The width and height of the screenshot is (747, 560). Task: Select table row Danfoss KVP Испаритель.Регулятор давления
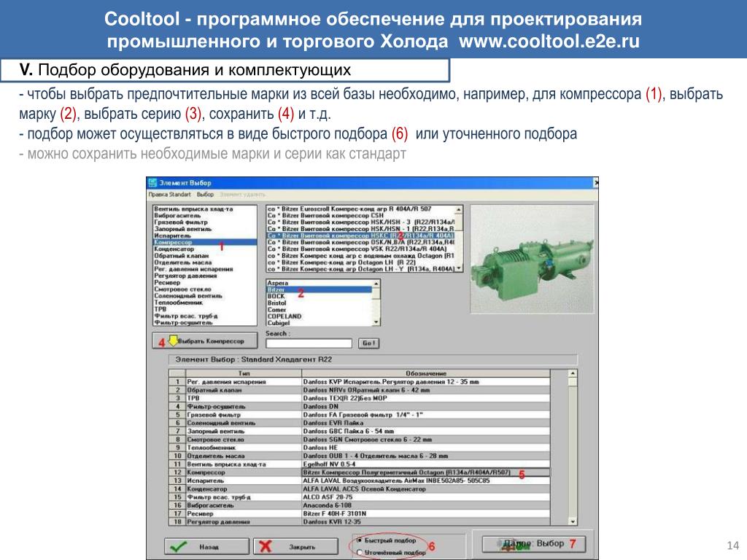(x=426, y=382)
